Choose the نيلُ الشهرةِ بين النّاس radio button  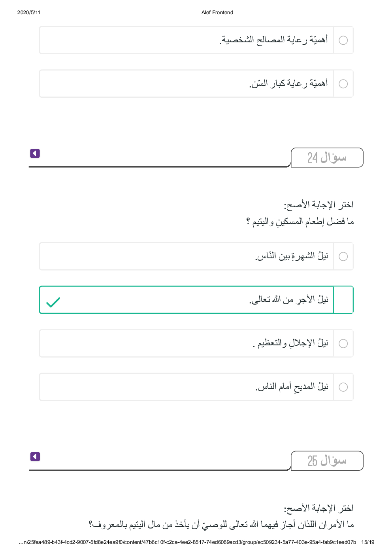(x=343, y=256)
